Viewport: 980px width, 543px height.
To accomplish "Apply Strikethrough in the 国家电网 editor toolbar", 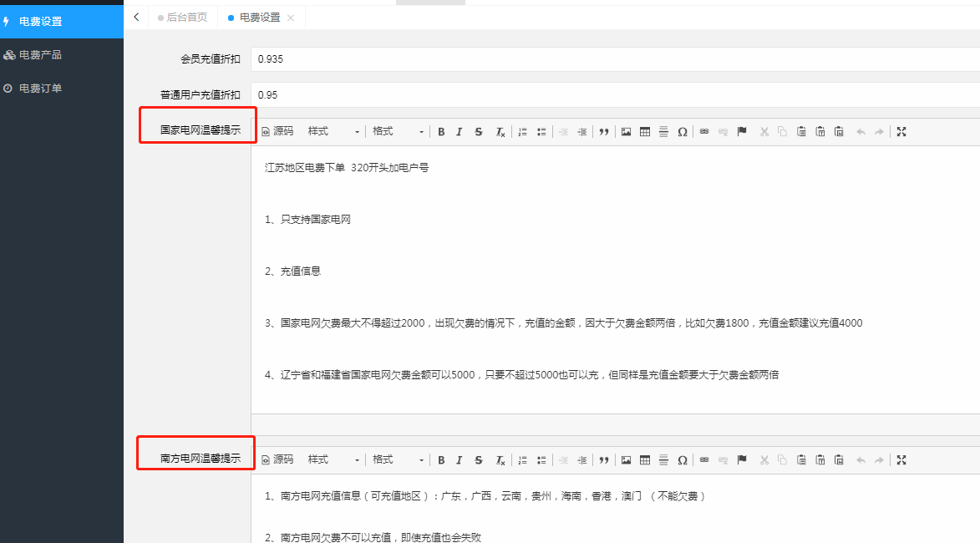I will coord(479,132).
